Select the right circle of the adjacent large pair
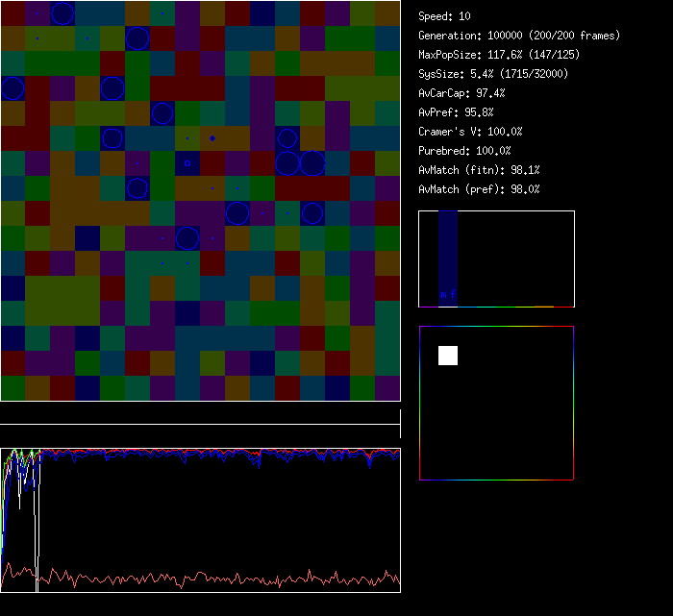The image size is (673, 616). pos(312,162)
